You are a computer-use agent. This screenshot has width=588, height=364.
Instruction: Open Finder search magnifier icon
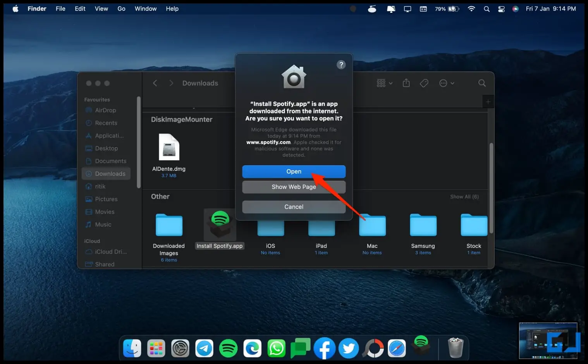482,83
